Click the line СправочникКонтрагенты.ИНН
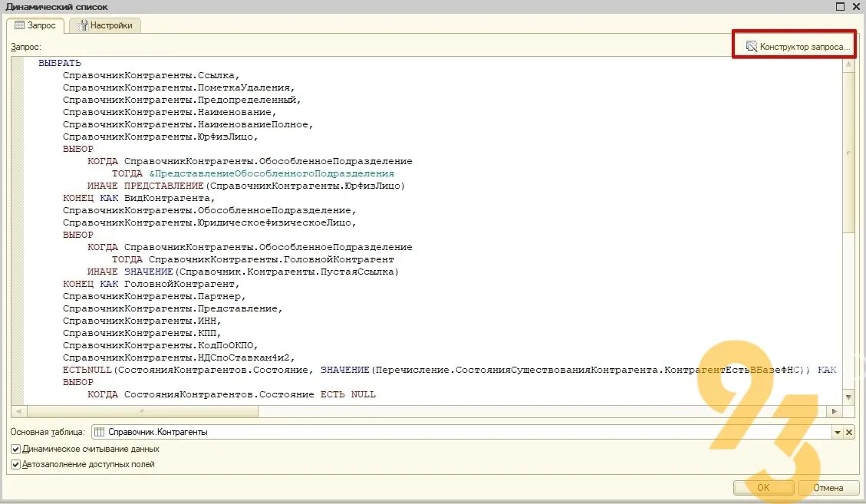This screenshot has width=866, height=504. pos(142,321)
